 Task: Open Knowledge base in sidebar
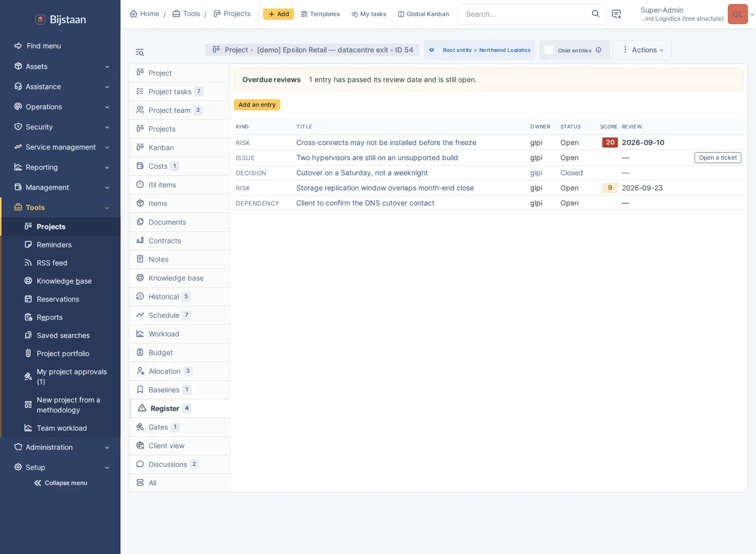coord(60,281)
